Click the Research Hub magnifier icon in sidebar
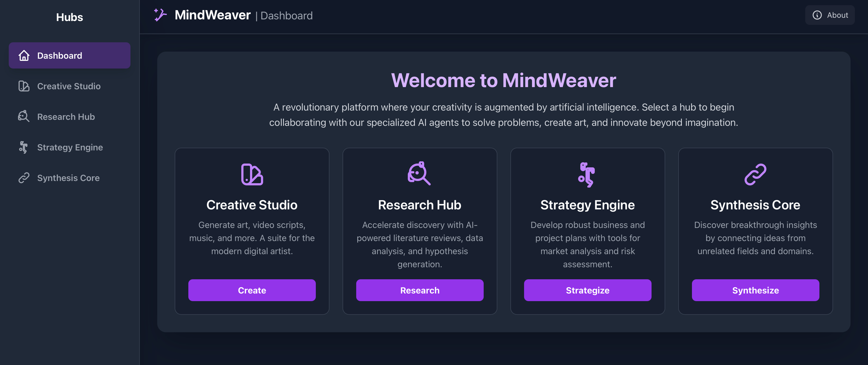868x365 pixels. point(24,117)
